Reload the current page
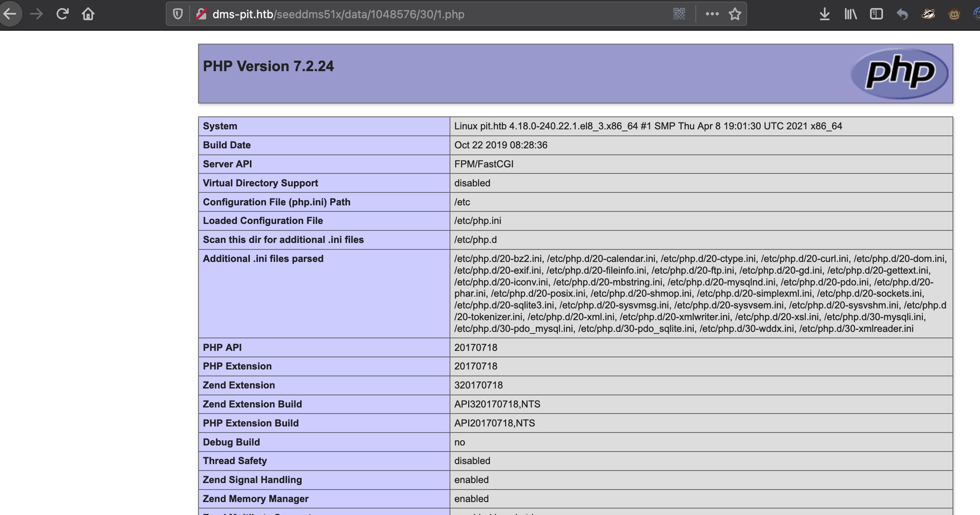This screenshot has height=515, width=980. click(x=62, y=14)
